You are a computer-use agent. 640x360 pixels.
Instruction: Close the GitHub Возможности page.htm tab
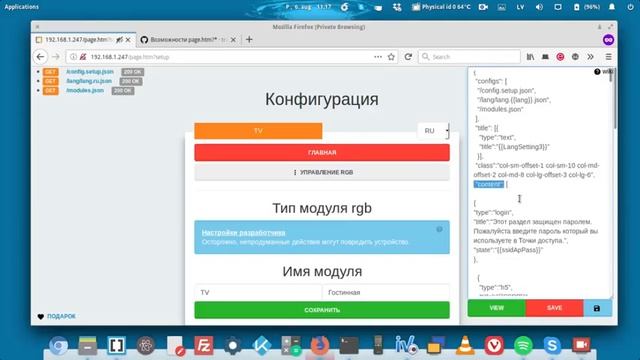(233, 40)
